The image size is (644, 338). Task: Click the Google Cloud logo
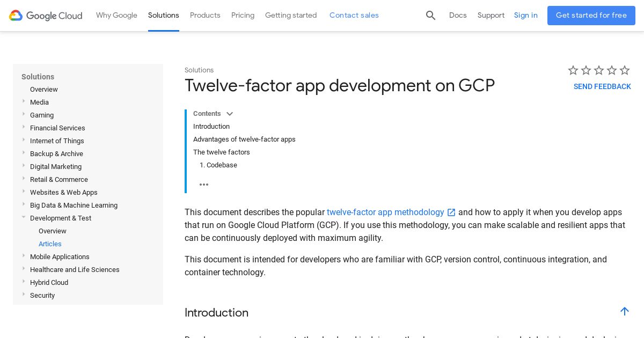click(x=46, y=16)
